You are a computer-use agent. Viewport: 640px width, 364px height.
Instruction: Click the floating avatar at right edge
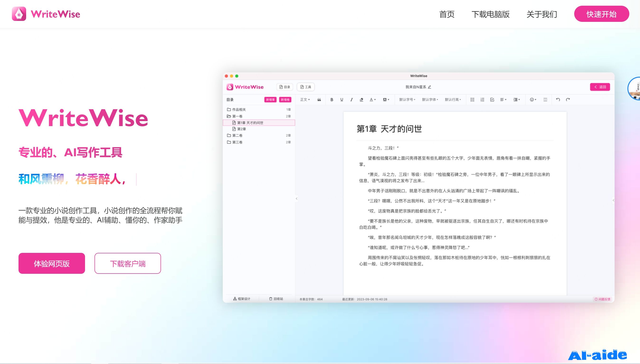[x=634, y=89]
